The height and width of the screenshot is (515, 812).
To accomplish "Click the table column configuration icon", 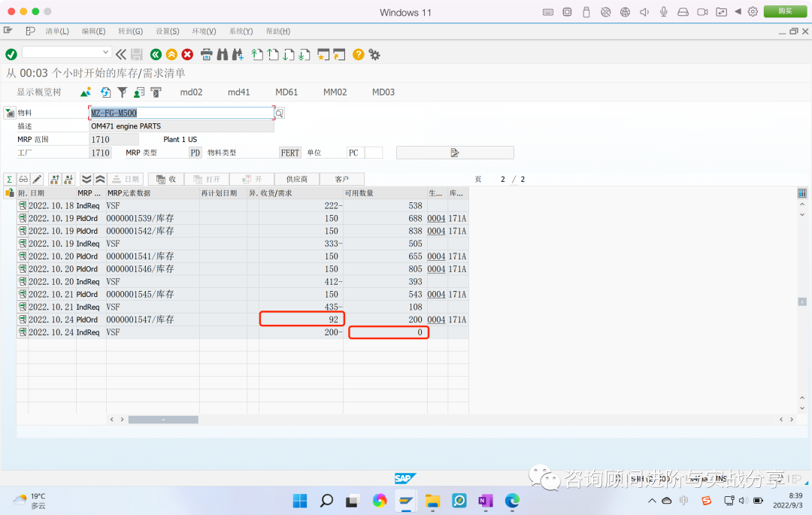I will [802, 193].
